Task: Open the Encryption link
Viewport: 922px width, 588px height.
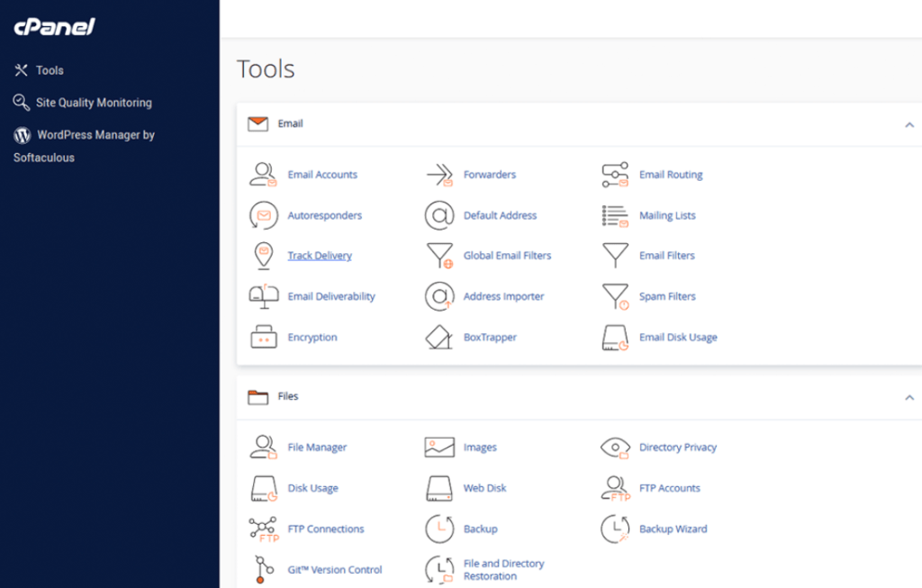Action: pyautogui.click(x=312, y=337)
